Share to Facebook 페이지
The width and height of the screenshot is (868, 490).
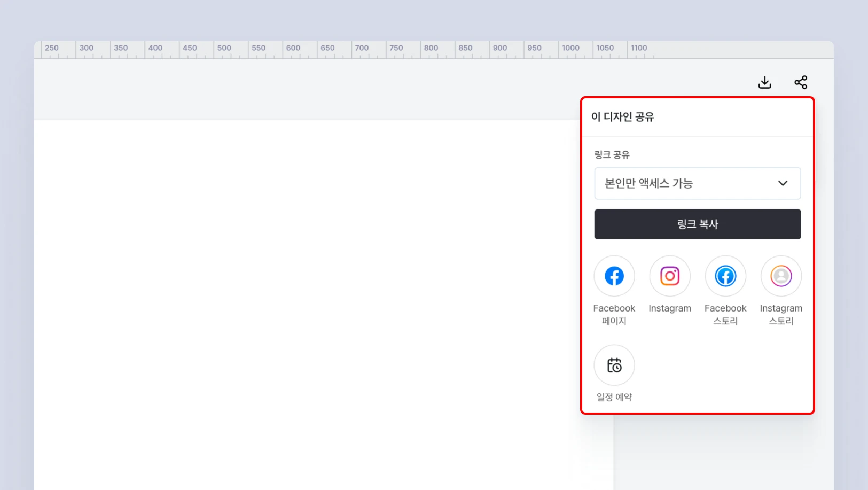coord(614,276)
